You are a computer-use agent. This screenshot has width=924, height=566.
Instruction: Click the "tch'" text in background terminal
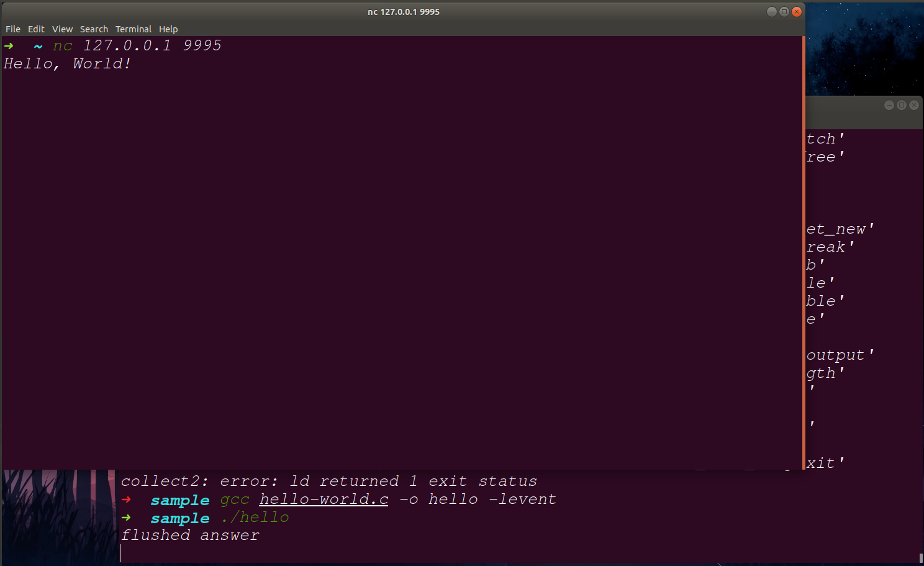[825, 139]
